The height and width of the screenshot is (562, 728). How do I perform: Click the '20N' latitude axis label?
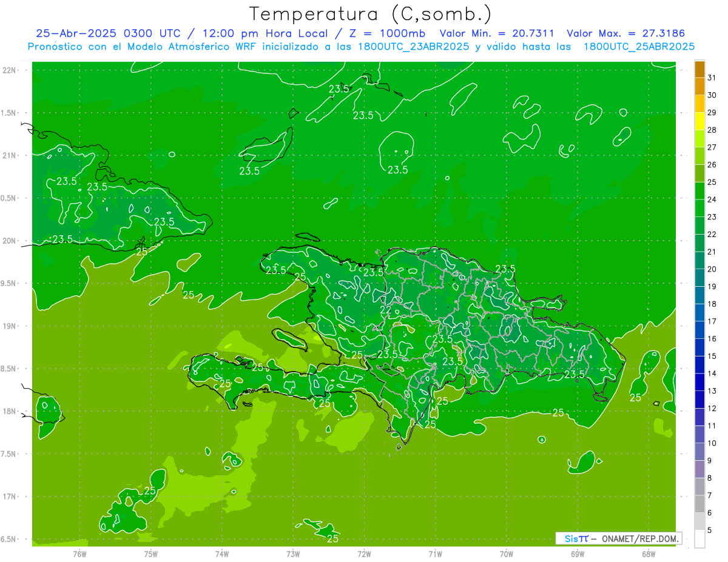[x=8, y=241]
